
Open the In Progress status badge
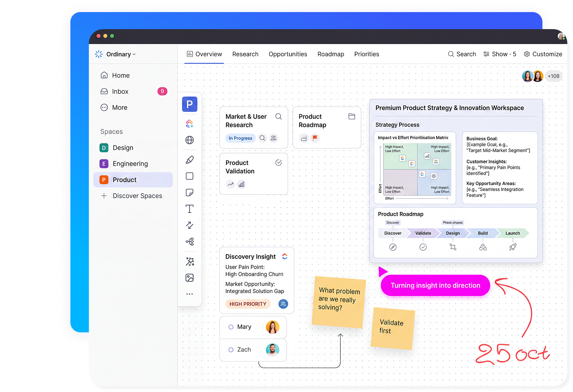pyautogui.click(x=241, y=138)
